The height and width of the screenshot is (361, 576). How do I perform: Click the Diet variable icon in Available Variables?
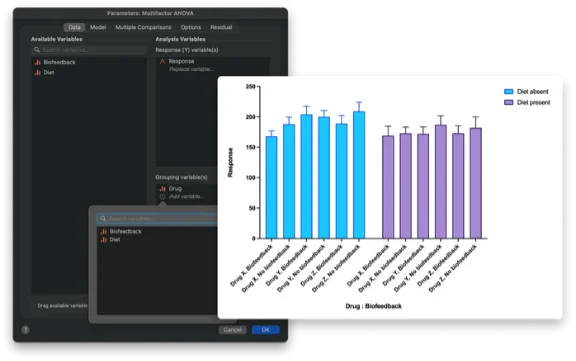pos(37,73)
